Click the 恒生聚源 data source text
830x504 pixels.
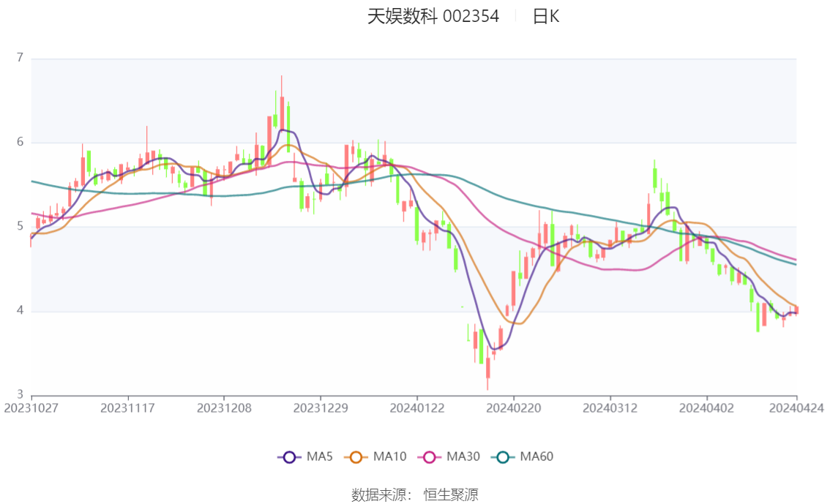point(451,495)
